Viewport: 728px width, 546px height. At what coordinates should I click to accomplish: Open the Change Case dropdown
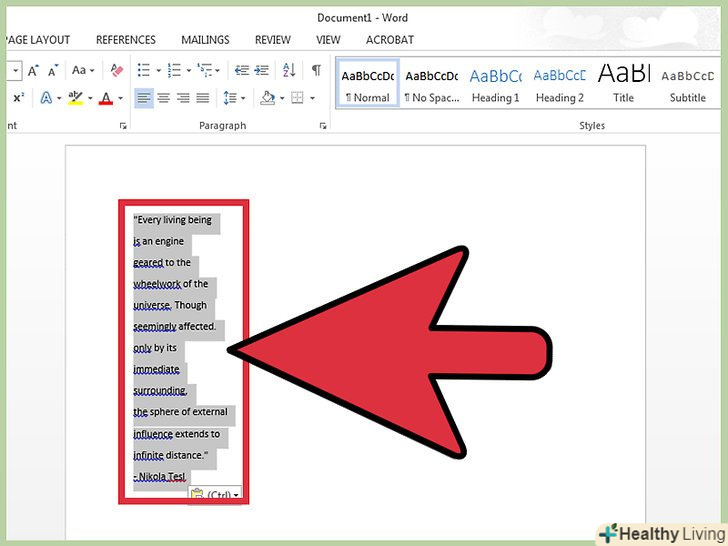(83, 70)
